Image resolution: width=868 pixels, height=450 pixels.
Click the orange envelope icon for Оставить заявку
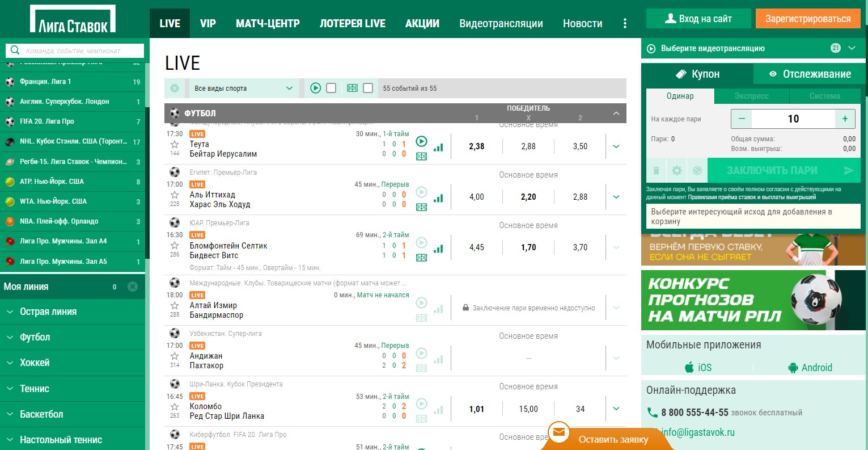[559, 432]
